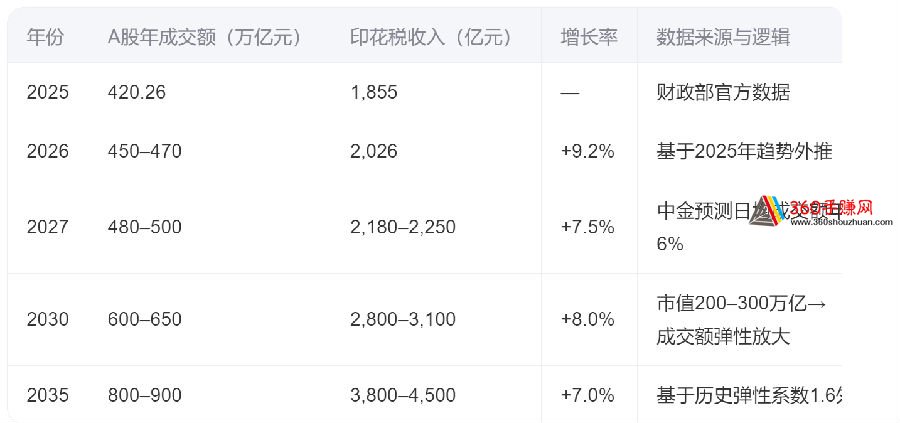Click the A股年成交额（万亿元）header
Viewport: 900px width, 423px height.
204,37
